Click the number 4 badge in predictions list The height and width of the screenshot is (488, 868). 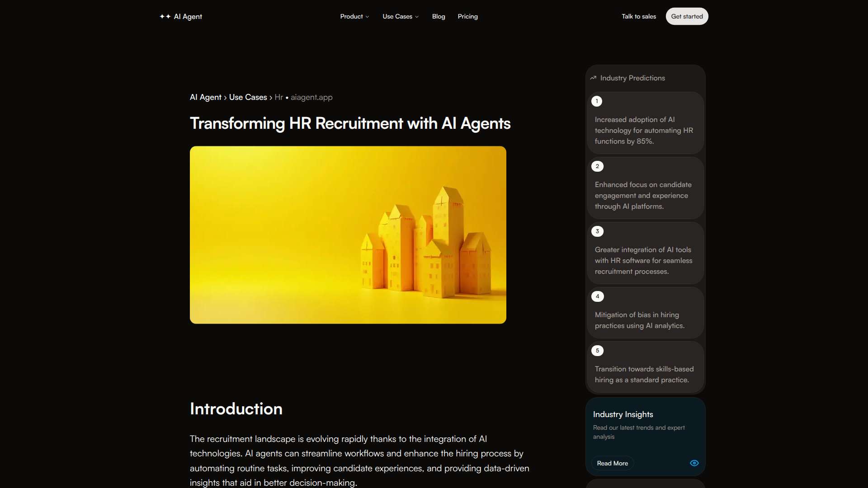point(597,296)
